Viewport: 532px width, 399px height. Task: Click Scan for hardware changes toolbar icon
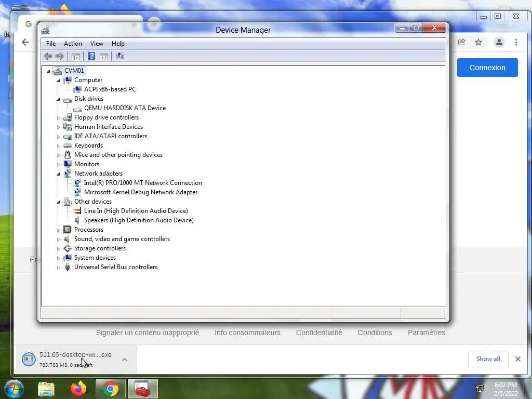120,56
